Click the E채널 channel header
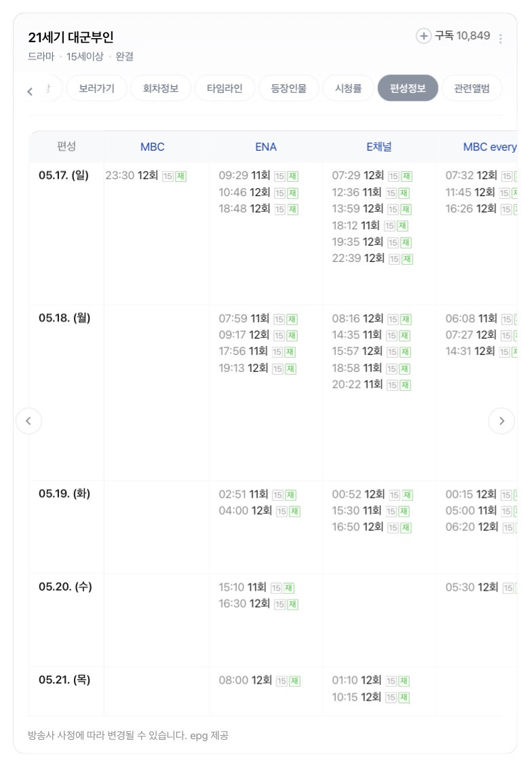Screen dimensions: 532x765 click(379, 147)
